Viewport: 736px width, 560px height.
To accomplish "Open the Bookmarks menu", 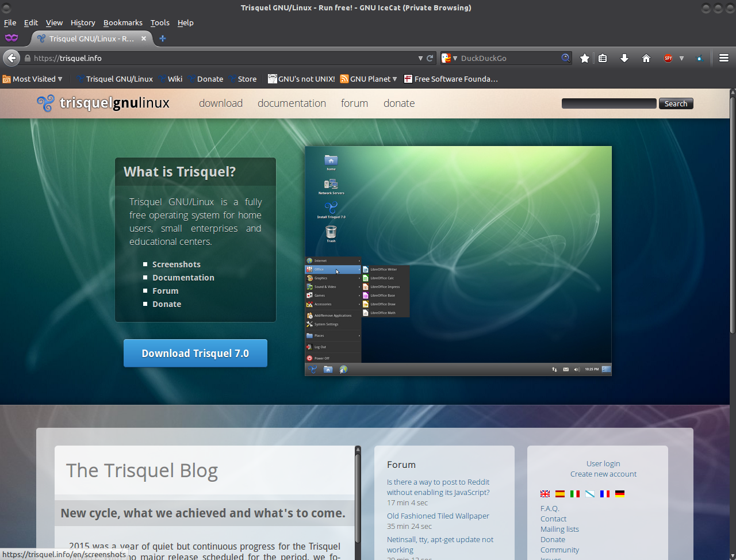I will click(122, 22).
